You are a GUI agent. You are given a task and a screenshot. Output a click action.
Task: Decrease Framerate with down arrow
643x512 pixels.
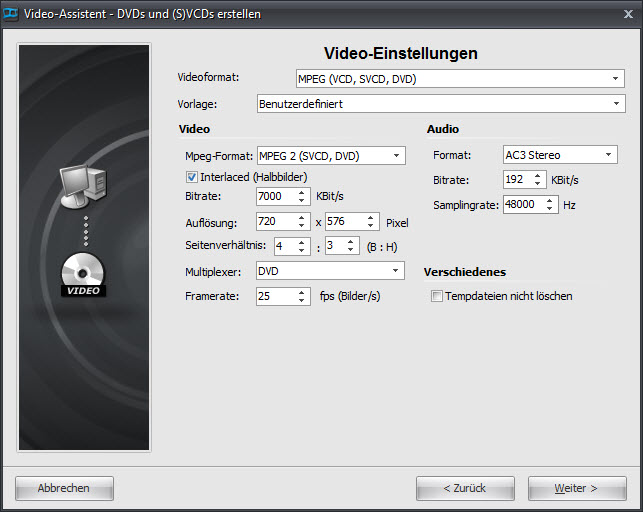(x=303, y=300)
